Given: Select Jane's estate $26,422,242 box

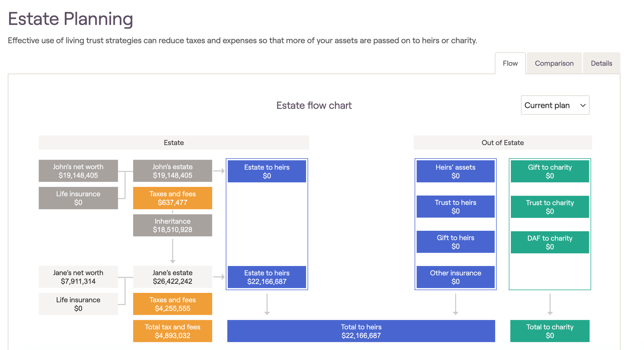Looking at the screenshot, I should click(172, 277).
